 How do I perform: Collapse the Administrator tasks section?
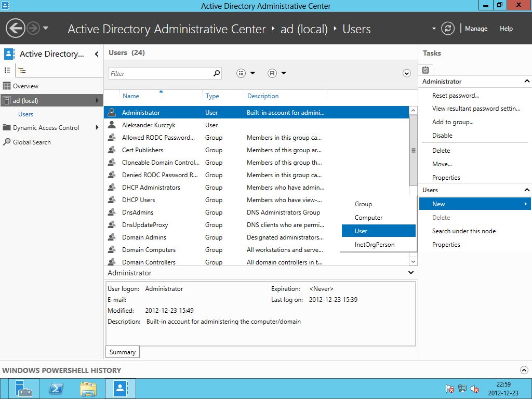(527, 81)
